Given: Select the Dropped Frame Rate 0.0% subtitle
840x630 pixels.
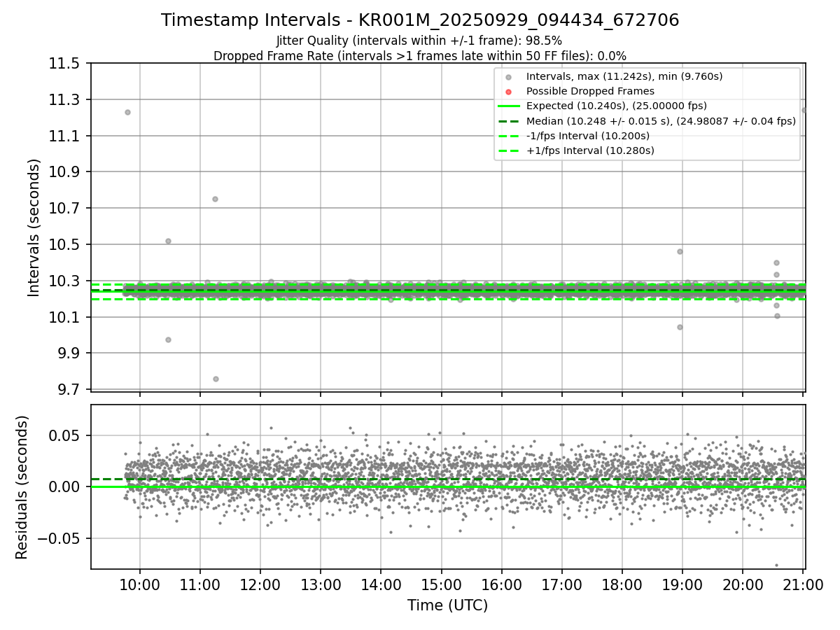Looking at the screenshot, I should click(x=420, y=56).
